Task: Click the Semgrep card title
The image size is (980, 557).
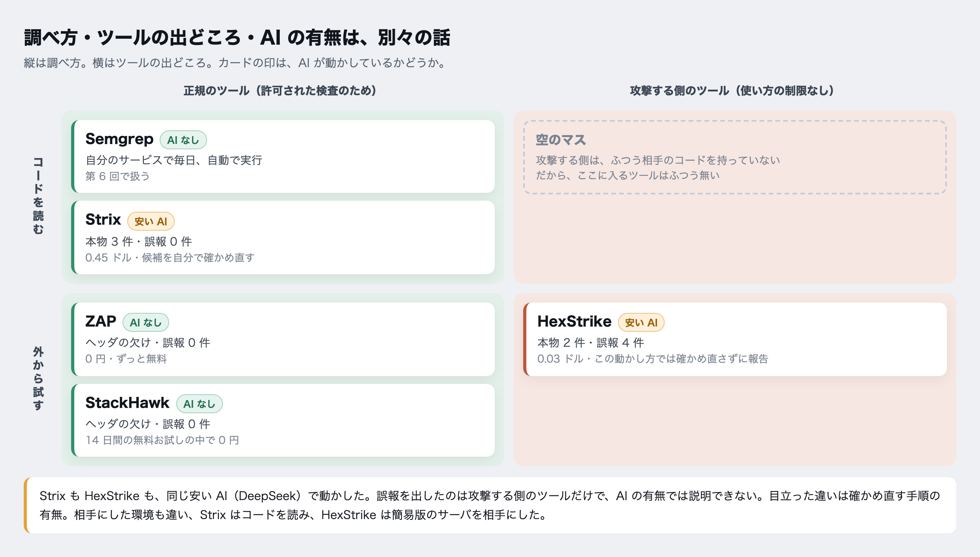Action: tap(119, 139)
